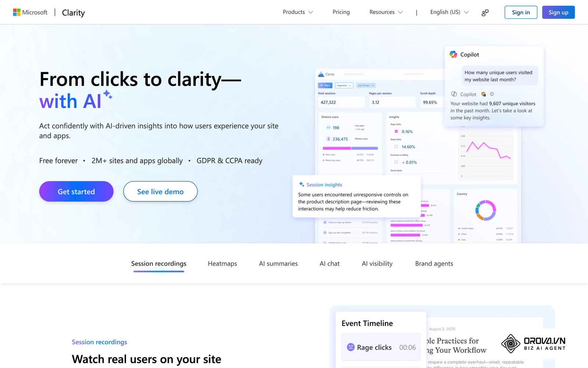Click the 99.65% scroll depth value

tap(430, 102)
